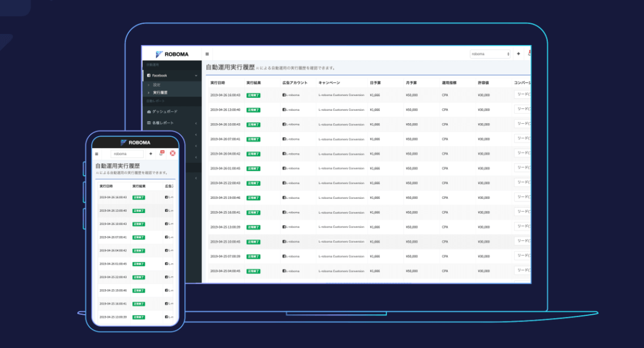Click the laptop timestamp 2019-04-26 16:00:43
The width and height of the screenshot is (644, 348).
click(225, 95)
